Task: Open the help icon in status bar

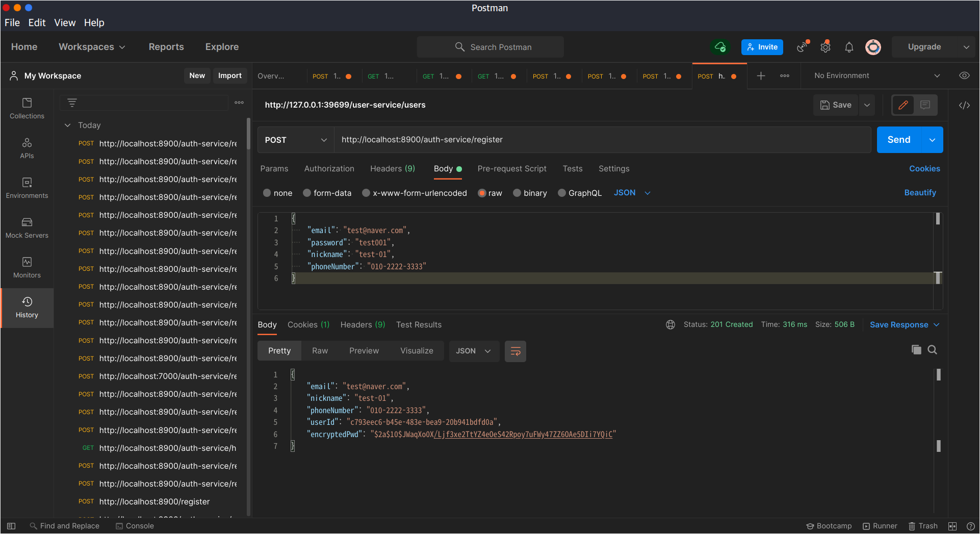Action: coord(971,526)
